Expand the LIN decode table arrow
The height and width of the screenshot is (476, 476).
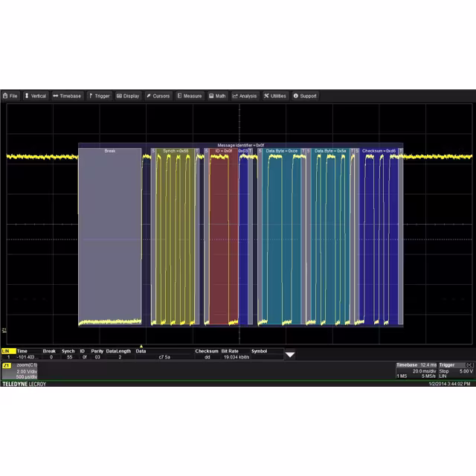[x=290, y=355]
